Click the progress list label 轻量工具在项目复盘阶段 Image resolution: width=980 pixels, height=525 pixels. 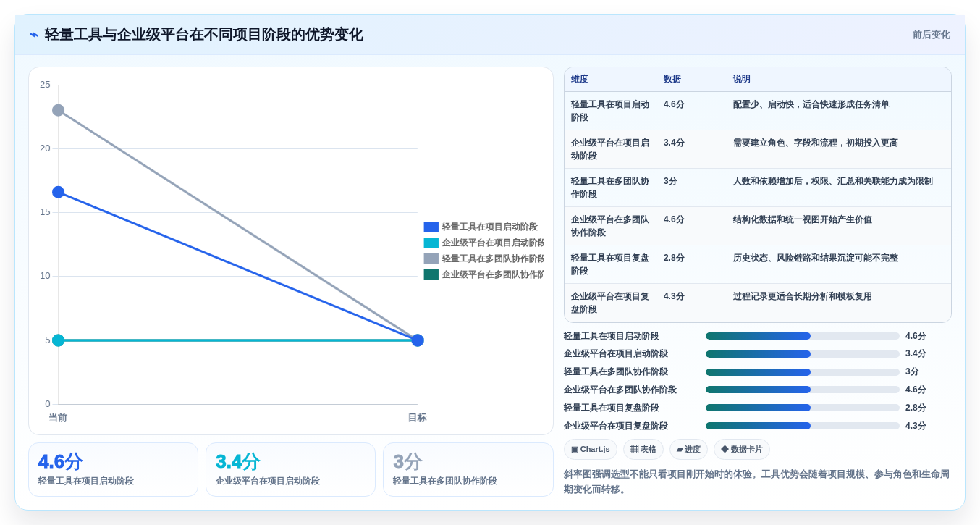tap(612, 408)
